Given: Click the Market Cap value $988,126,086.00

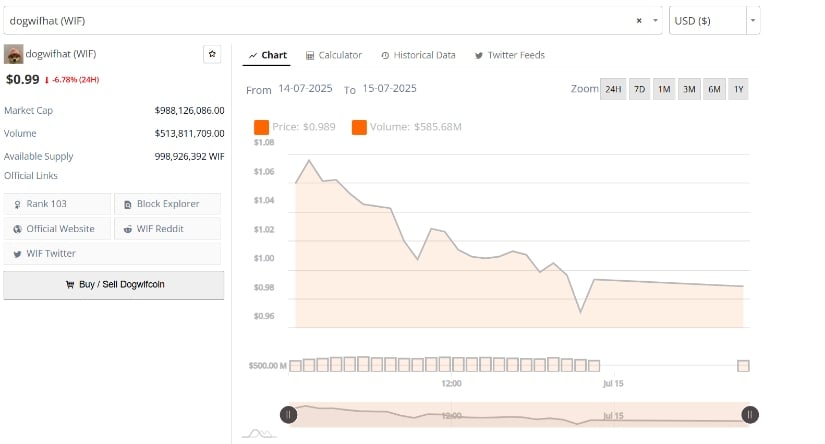Looking at the screenshot, I should 189,110.
